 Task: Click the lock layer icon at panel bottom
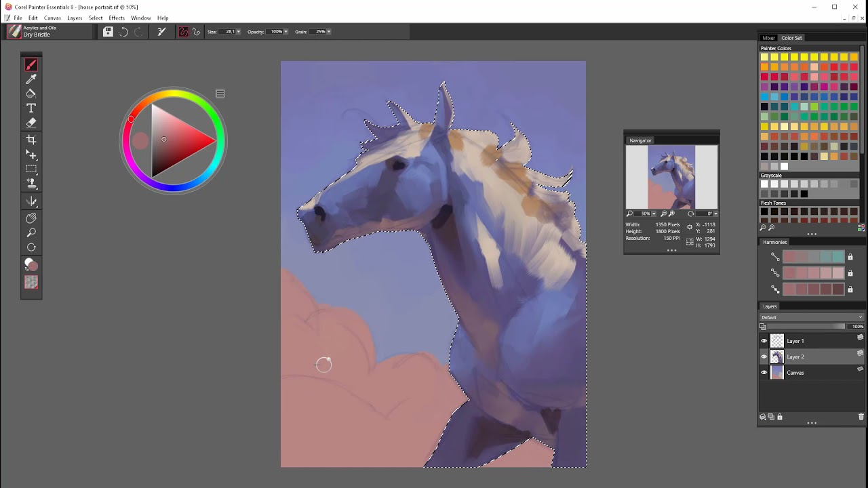click(x=780, y=417)
